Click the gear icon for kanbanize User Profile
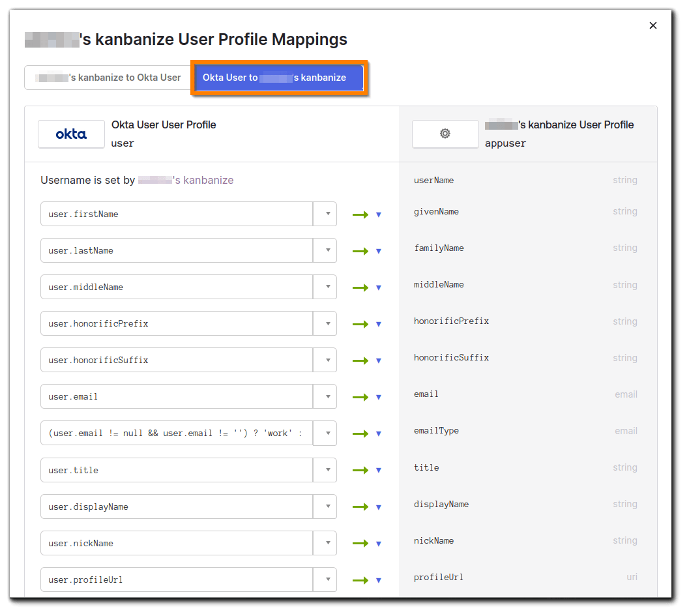This screenshot has height=616, width=689. (445, 134)
